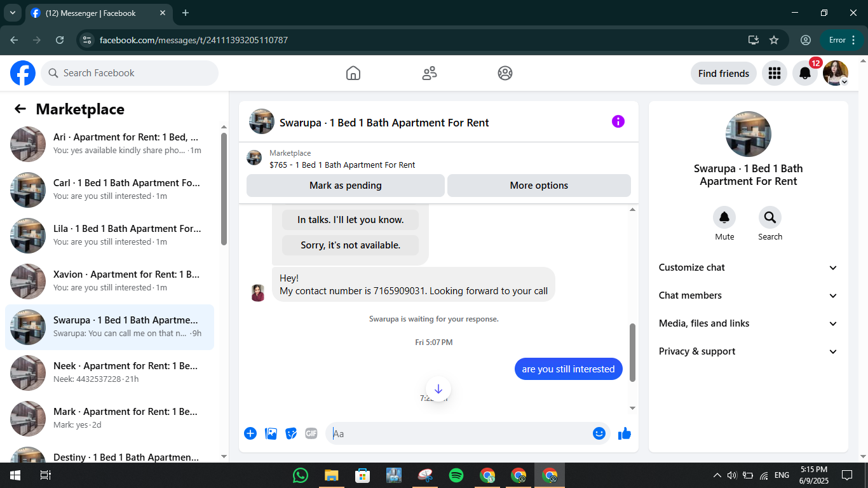Expand Chat members section
Screen dimensions: 868x488
coord(749,295)
